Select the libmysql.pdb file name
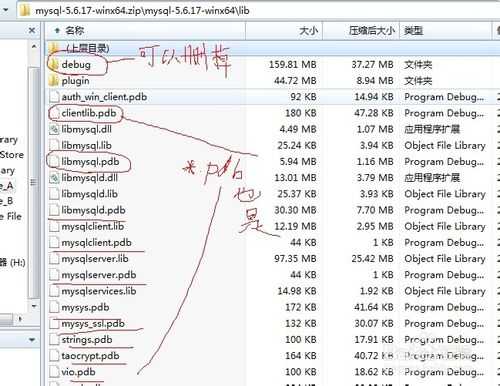Screen dimensions: 500x386 (x=90, y=162)
